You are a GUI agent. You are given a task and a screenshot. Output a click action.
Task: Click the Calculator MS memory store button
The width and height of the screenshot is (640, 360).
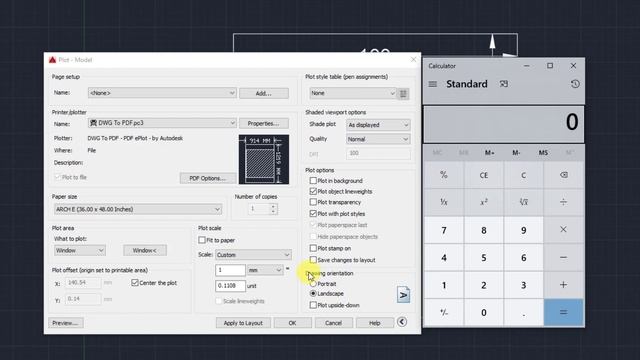pyautogui.click(x=543, y=153)
